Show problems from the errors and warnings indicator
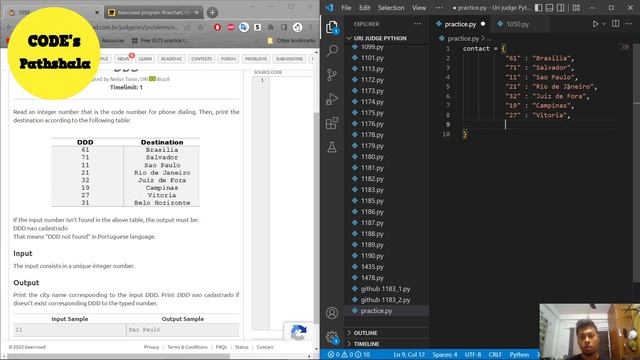 click(x=349, y=355)
